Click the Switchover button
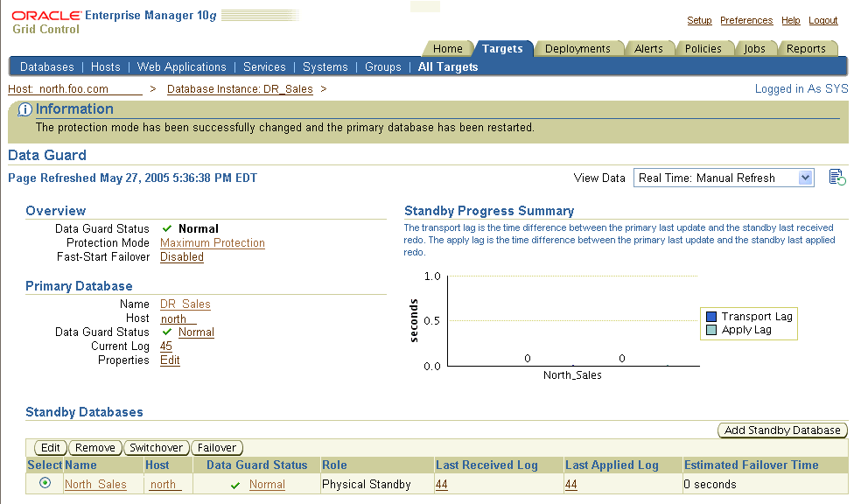Image resolution: width=854 pixels, height=504 pixels. [x=156, y=447]
